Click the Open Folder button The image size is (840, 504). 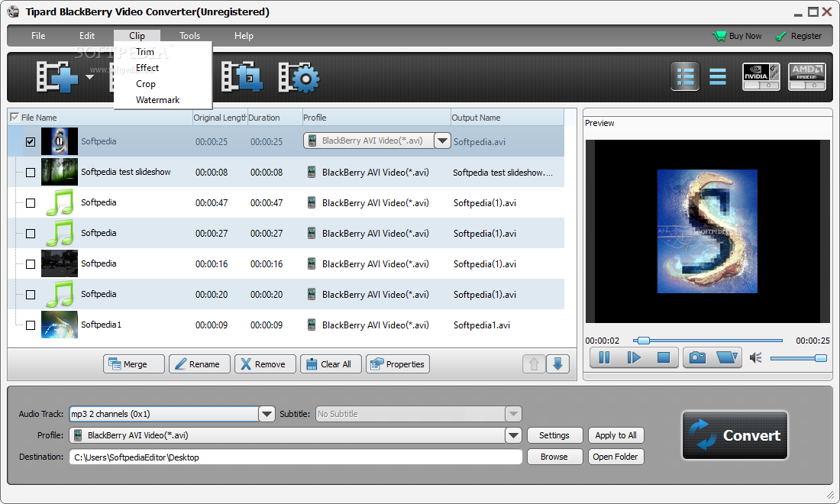[615, 457]
